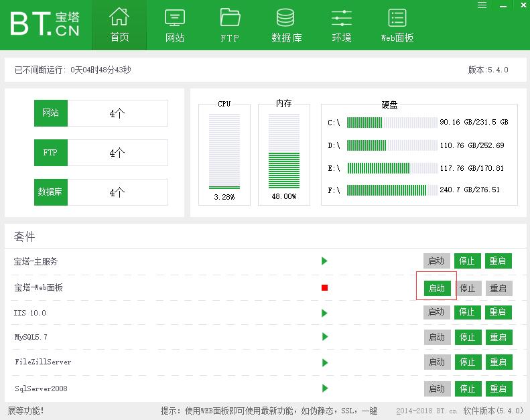
Task: Click the F:\ disk usage bar
Action: tap(392, 190)
